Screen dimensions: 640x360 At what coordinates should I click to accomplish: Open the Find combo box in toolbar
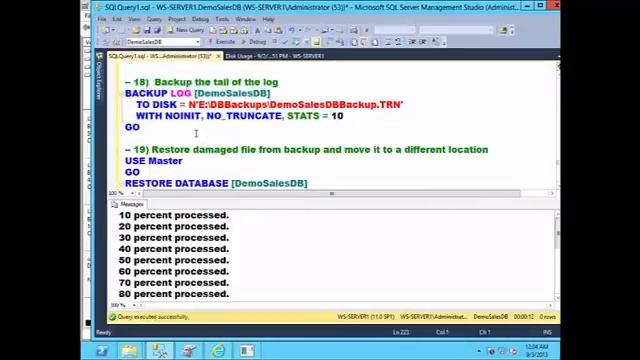[456, 30]
